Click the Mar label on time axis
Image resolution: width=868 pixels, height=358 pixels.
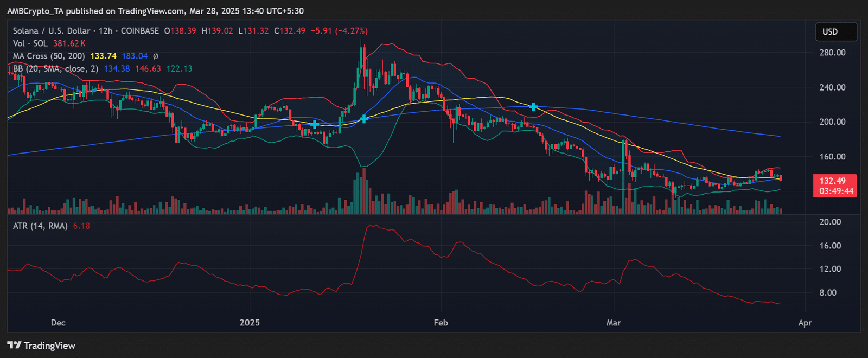[614, 323]
